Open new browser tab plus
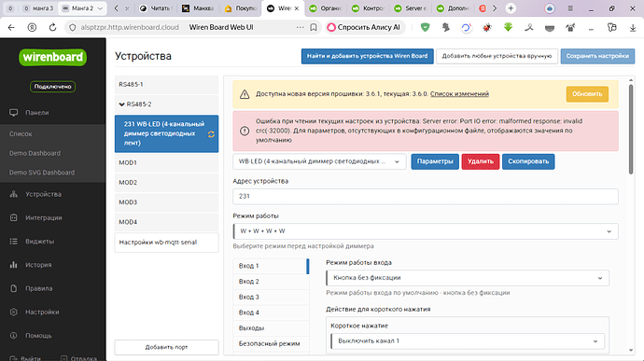The width and height of the screenshot is (644, 361). click(511, 8)
